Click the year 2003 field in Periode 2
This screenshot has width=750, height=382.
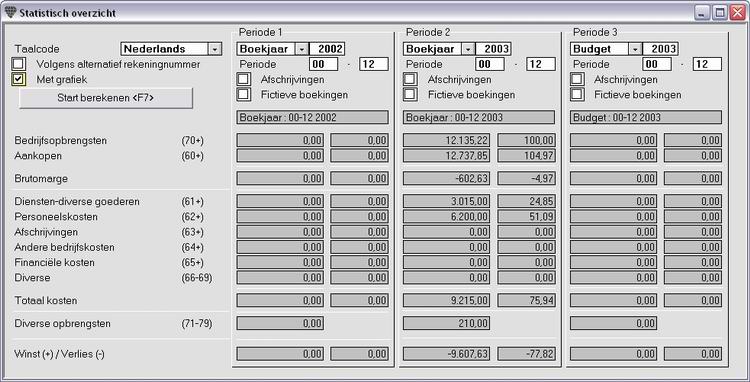coord(494,49)
